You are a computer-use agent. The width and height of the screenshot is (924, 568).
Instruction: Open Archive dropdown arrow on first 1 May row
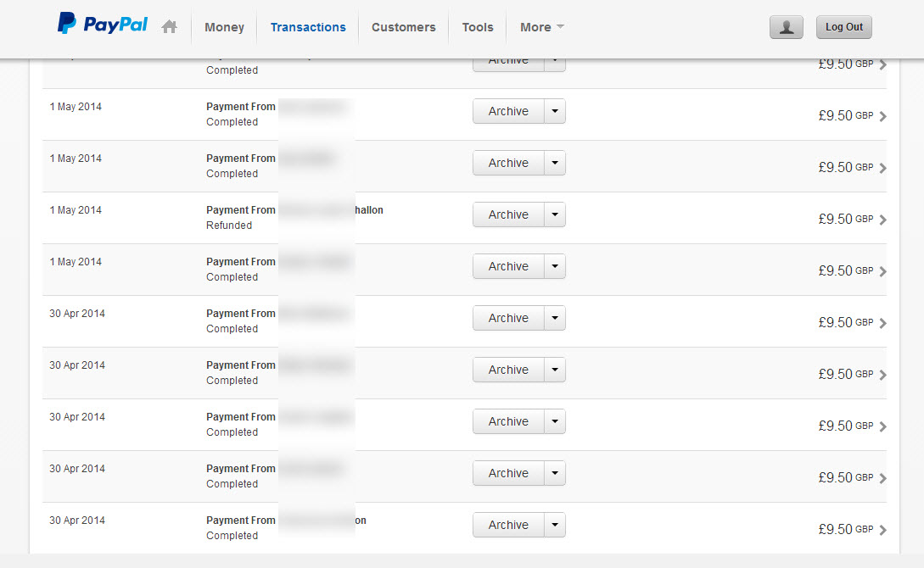(x=555, y=112)
